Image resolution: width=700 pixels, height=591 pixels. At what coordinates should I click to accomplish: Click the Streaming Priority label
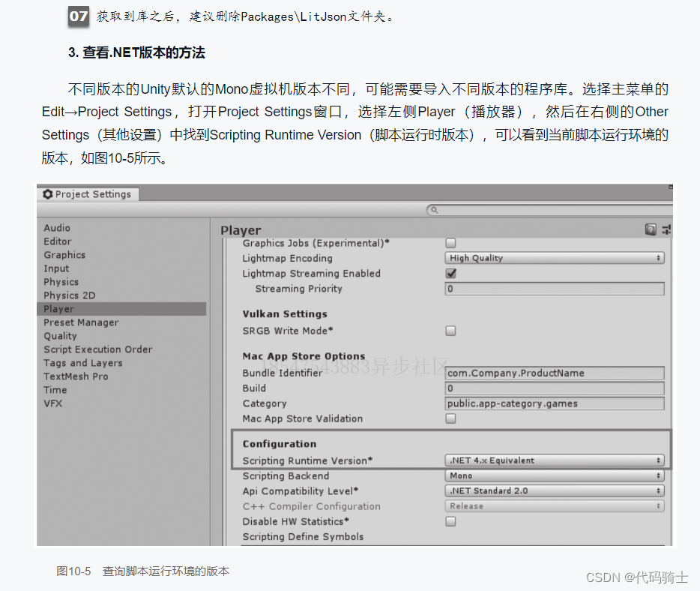pyautogui.click(x=298, y=289)
